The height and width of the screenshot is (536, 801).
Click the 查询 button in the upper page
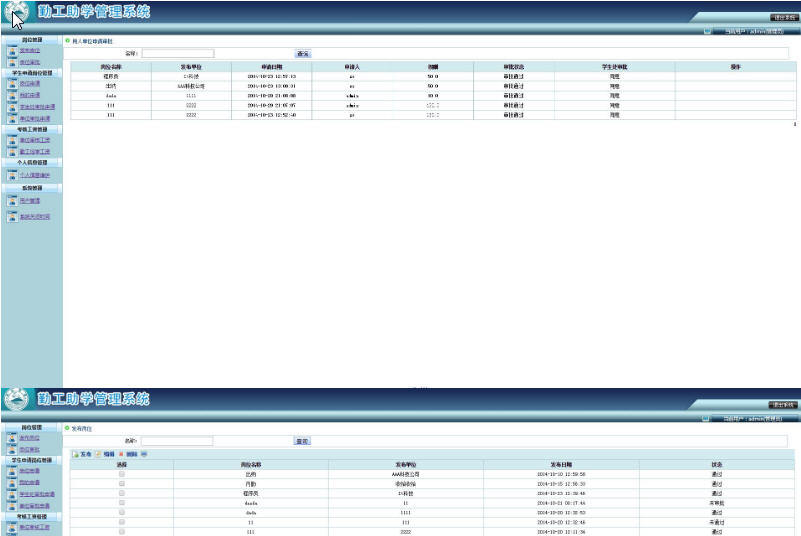point(303,54)
